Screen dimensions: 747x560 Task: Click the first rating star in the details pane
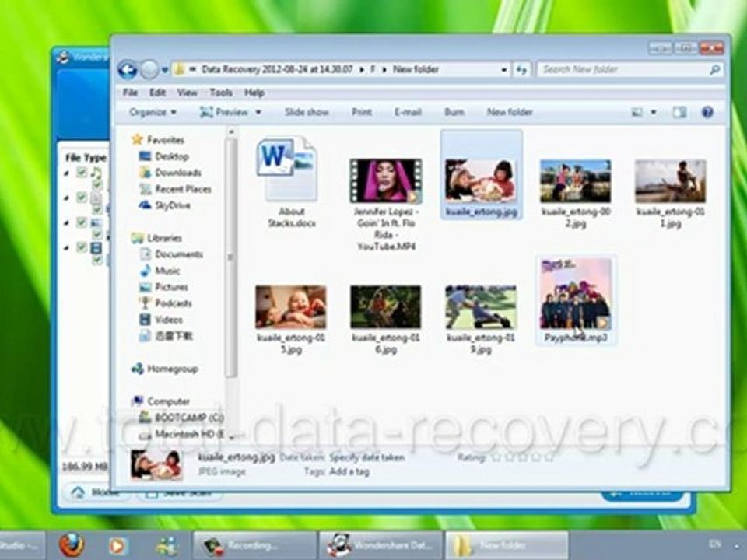[496, 457]
